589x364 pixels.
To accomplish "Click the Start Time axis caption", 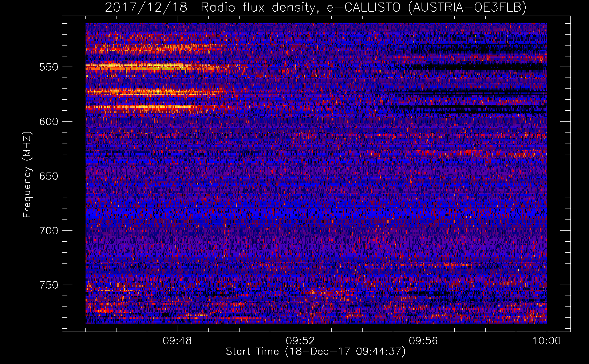I will coord(316,352).
